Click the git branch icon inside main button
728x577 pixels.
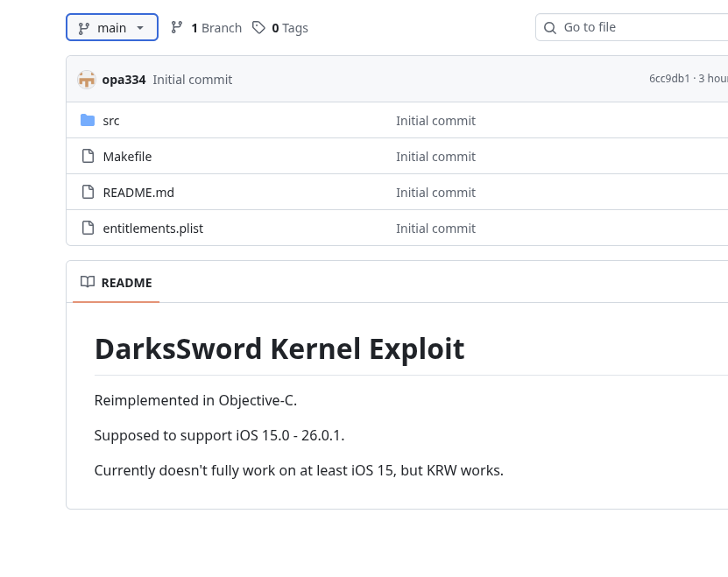point(83,28)
